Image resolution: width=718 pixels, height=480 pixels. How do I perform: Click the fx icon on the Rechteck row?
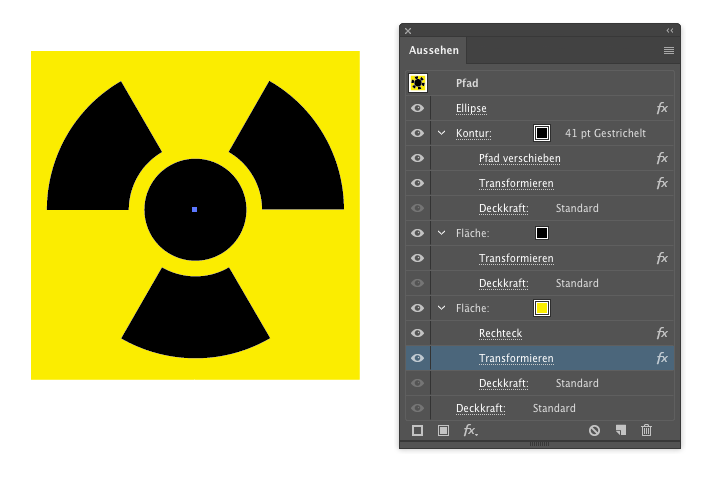(x=662, y=333)
